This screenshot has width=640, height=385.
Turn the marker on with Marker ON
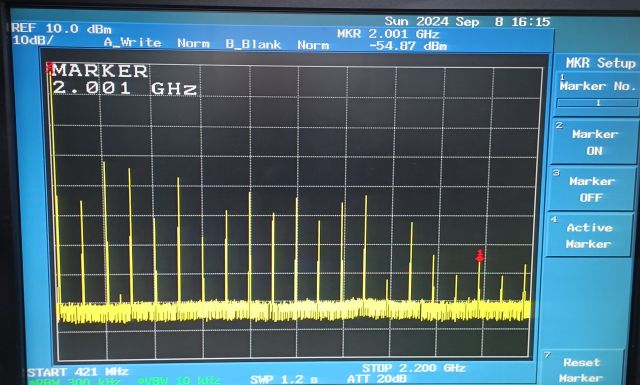coord(594,142)
